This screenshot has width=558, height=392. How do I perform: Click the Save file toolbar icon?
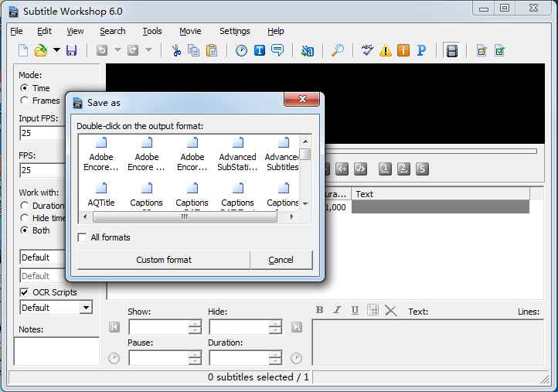click(71, 51)
